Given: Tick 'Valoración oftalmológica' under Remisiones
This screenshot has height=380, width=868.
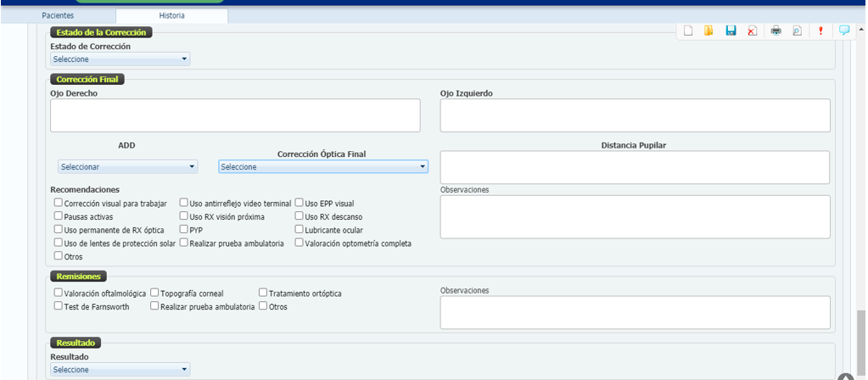Looking at the screenshot, I should 58,293.
